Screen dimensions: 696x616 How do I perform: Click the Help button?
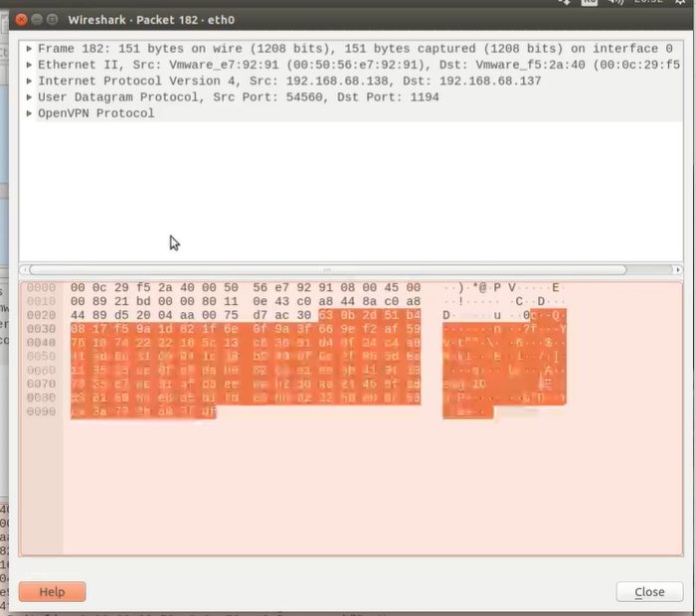point(53,591)
